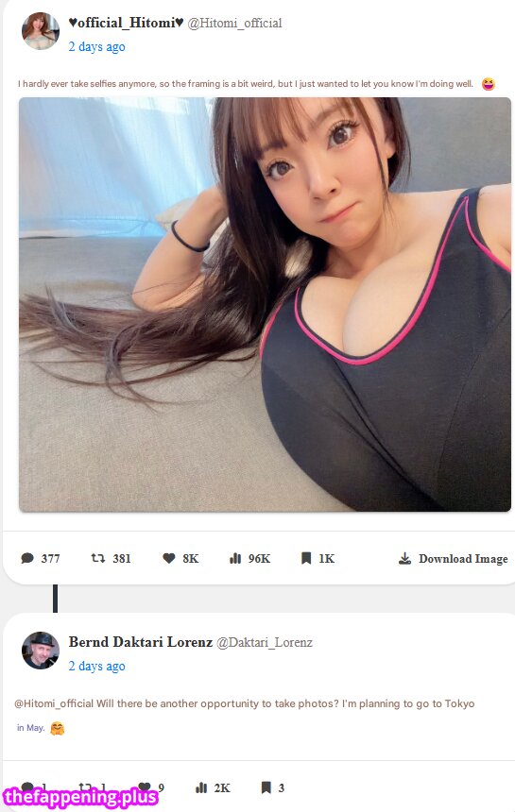Click the retweet icon with 381 count
The height and width of the screenshot is (812, 515).
(x=98, y=558)
